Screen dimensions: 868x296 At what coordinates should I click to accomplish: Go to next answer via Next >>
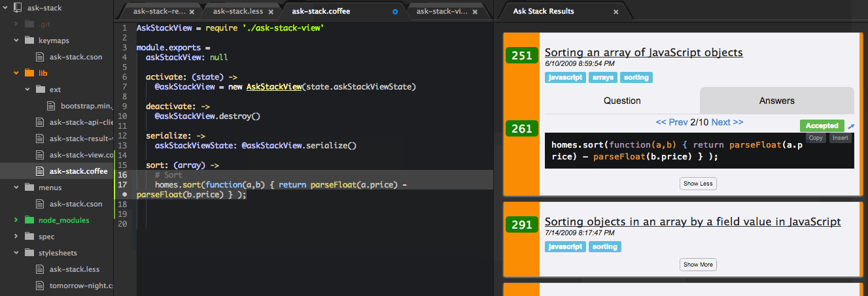(727, 122)
